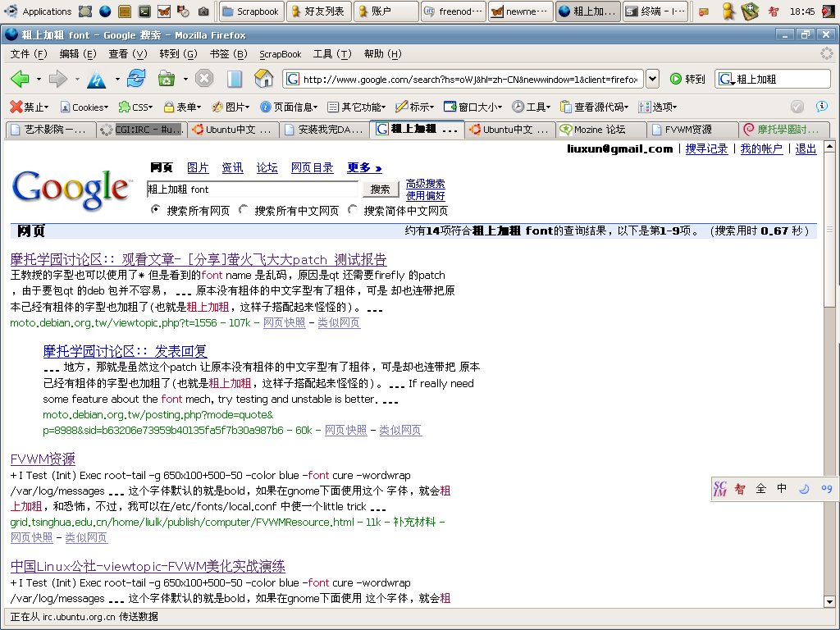The height and width of the screenshot is (630, 840).
Task: Open the ScrapBook menu
Action: pyautogui.click(x=281, y=54)
